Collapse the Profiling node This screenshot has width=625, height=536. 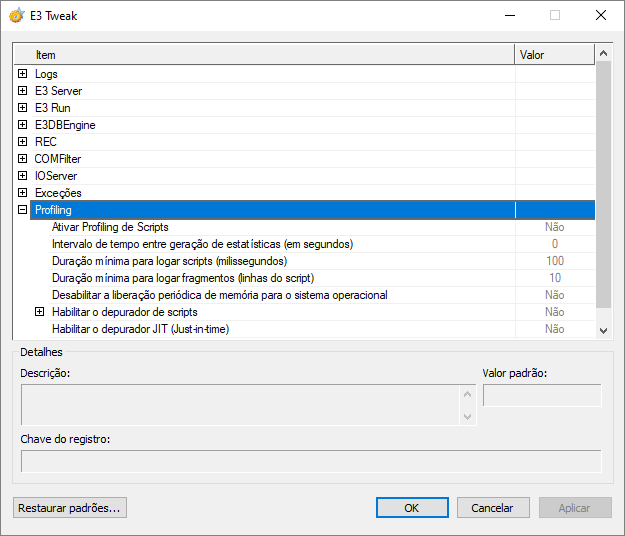(23, 210)
